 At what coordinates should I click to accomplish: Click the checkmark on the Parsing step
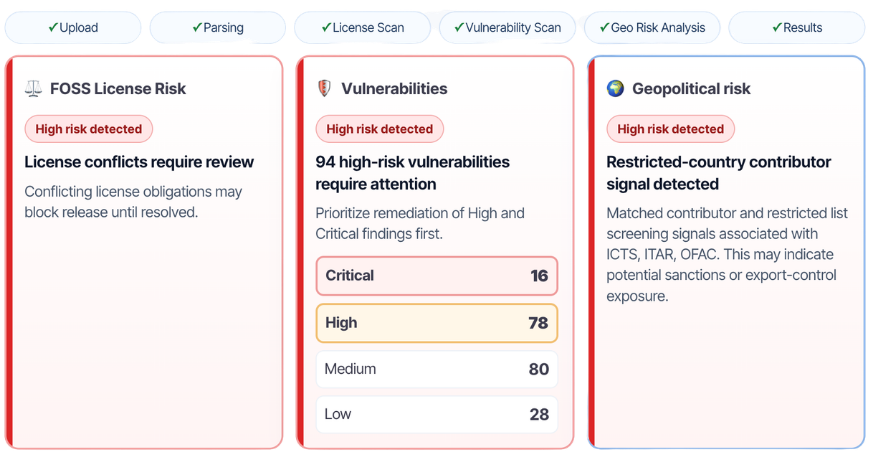point(197,28)
